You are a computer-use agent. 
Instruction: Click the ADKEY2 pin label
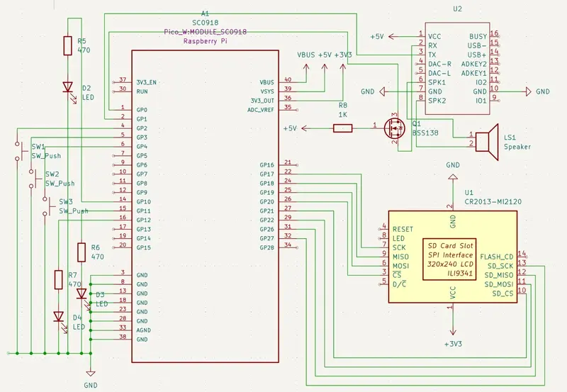(x=474, y=64)
